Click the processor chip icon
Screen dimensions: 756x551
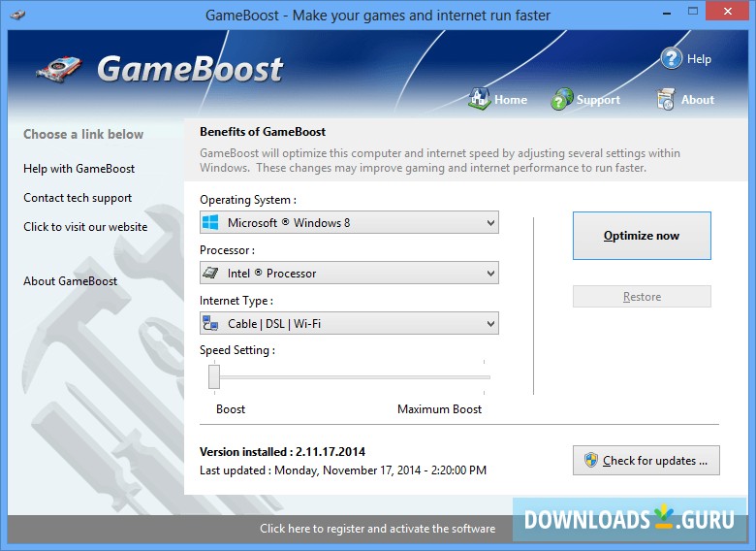coord(210,273)
